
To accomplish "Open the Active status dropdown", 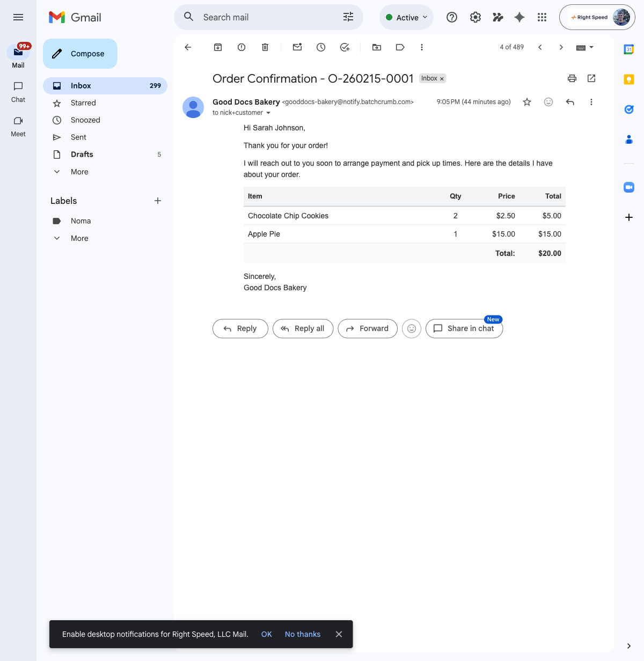I will (407, 17).
